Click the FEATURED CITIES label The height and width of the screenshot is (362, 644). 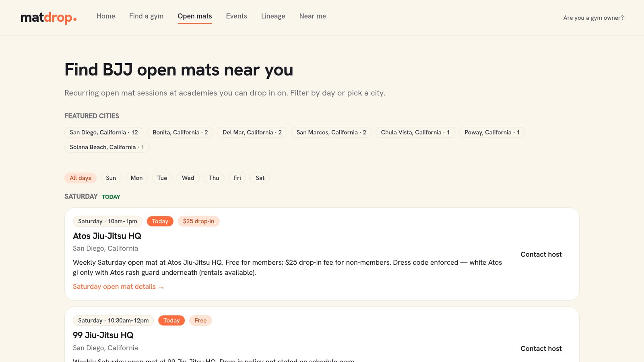[x=92, y=116]
